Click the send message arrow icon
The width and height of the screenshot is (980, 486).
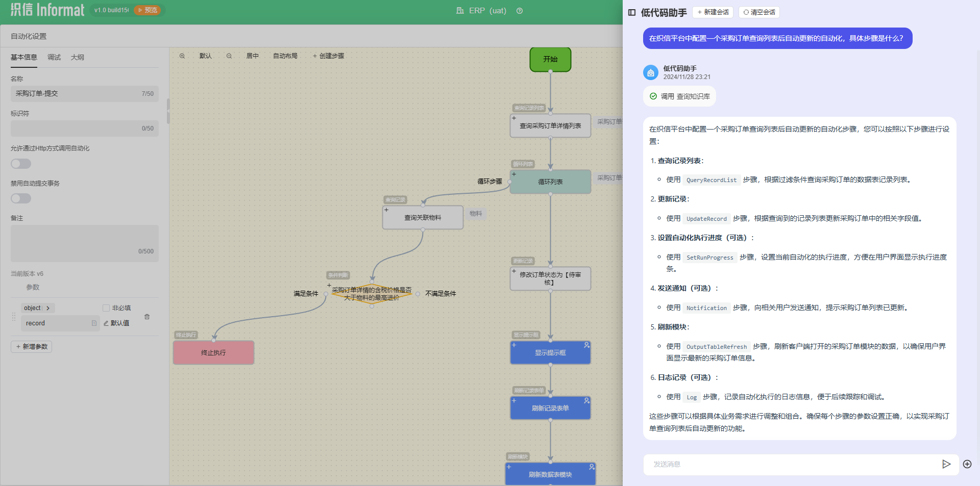[x=946, y=464]
